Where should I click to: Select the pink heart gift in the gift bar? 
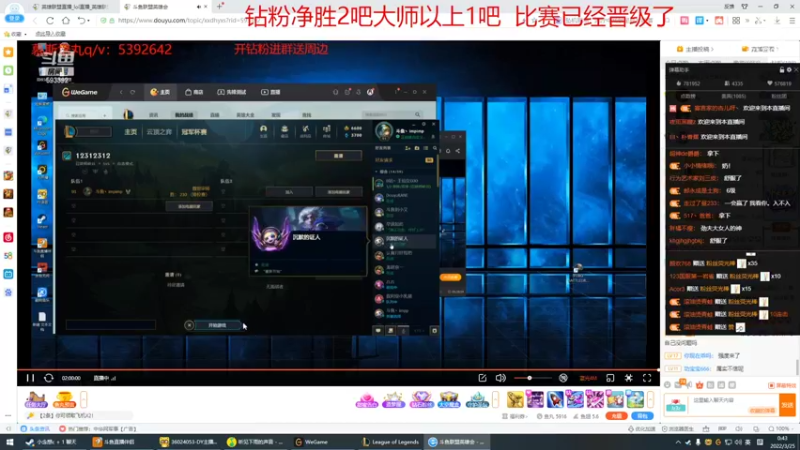tap(366, 399)
